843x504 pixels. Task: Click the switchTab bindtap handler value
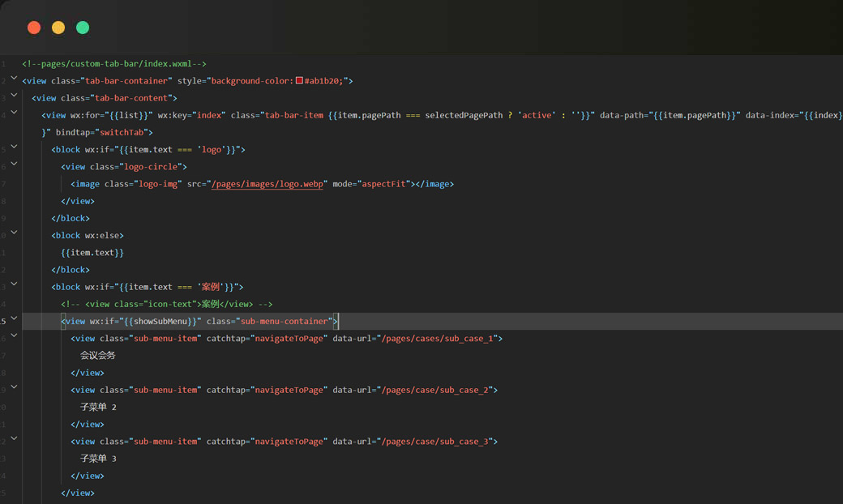pos(123,132)
